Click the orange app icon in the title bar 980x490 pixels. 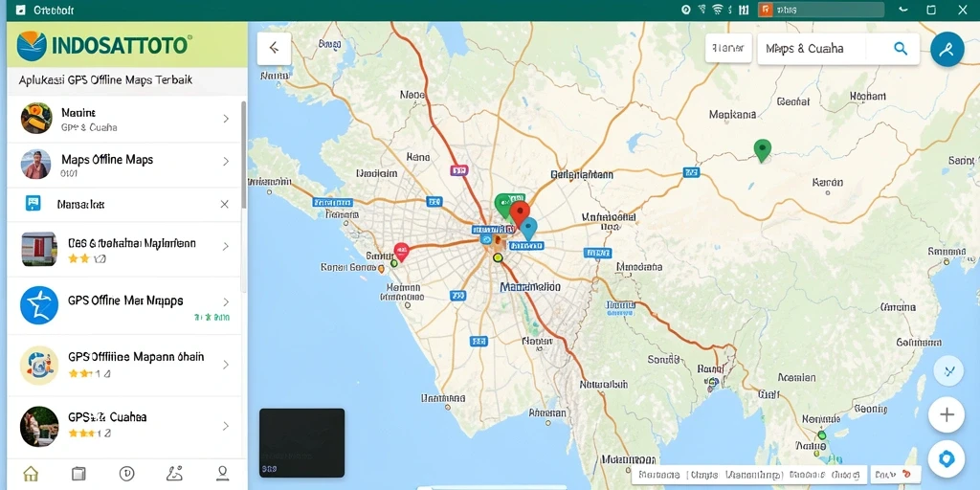click(766, 10)
